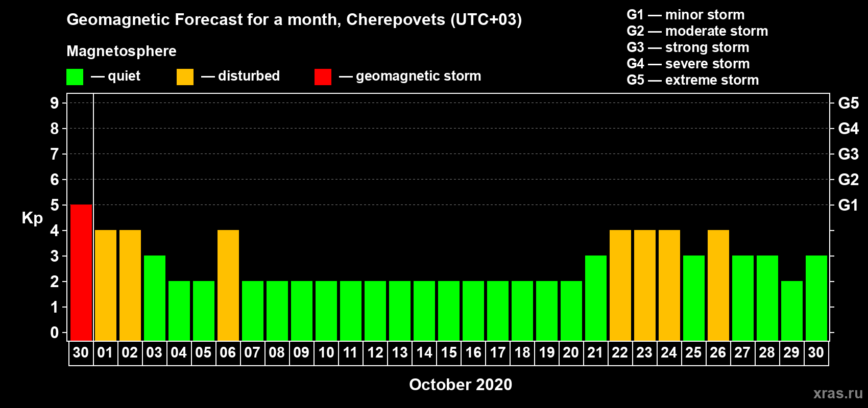Click the date label 09

pyautogui.click(x=301, y=352)
